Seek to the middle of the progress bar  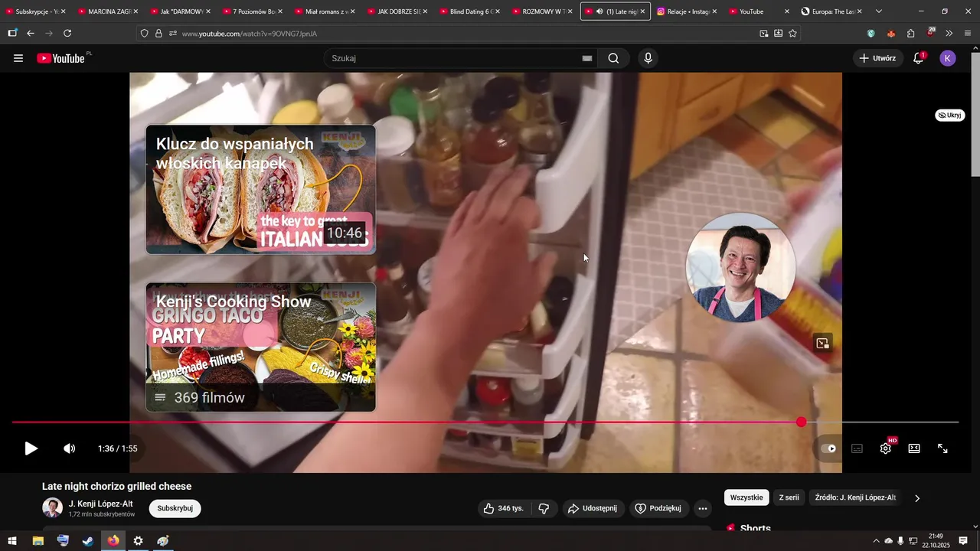pos(485,422)
